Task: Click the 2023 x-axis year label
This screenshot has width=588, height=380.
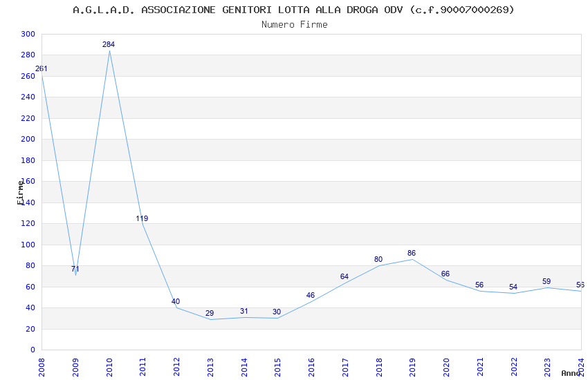Action: tap(548, 367)
